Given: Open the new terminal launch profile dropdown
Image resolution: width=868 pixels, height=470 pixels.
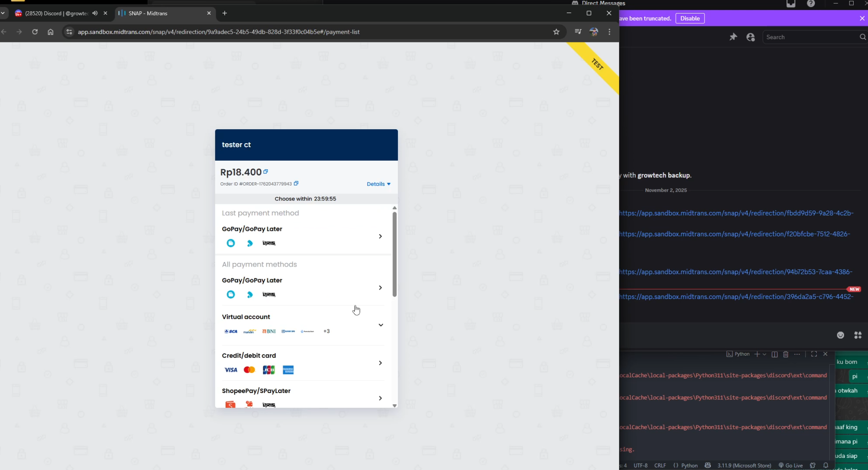Looking at the screenshot, I should point(764,354).
